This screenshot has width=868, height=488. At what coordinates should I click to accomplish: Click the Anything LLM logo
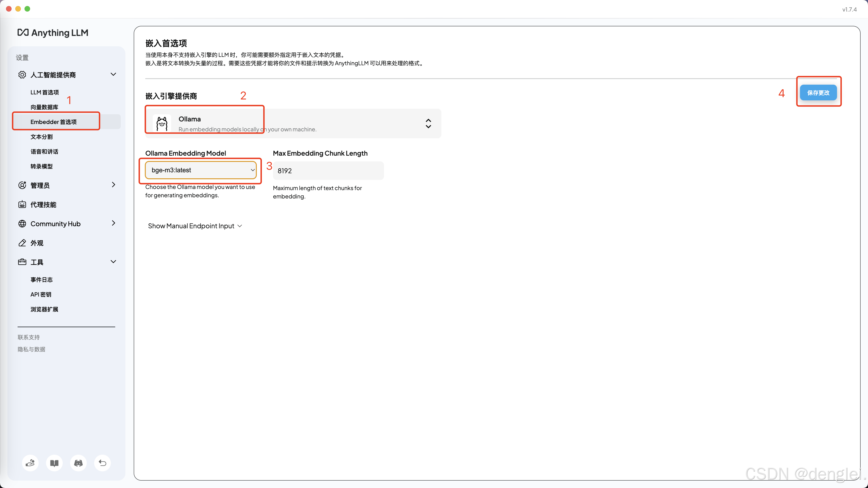(x=53, y=33)
